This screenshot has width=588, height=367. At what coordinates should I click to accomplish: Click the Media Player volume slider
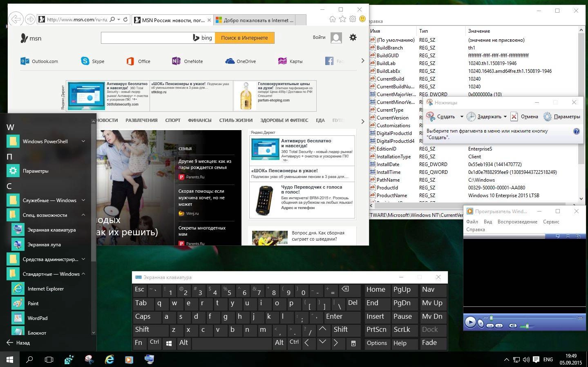(527, 326)
